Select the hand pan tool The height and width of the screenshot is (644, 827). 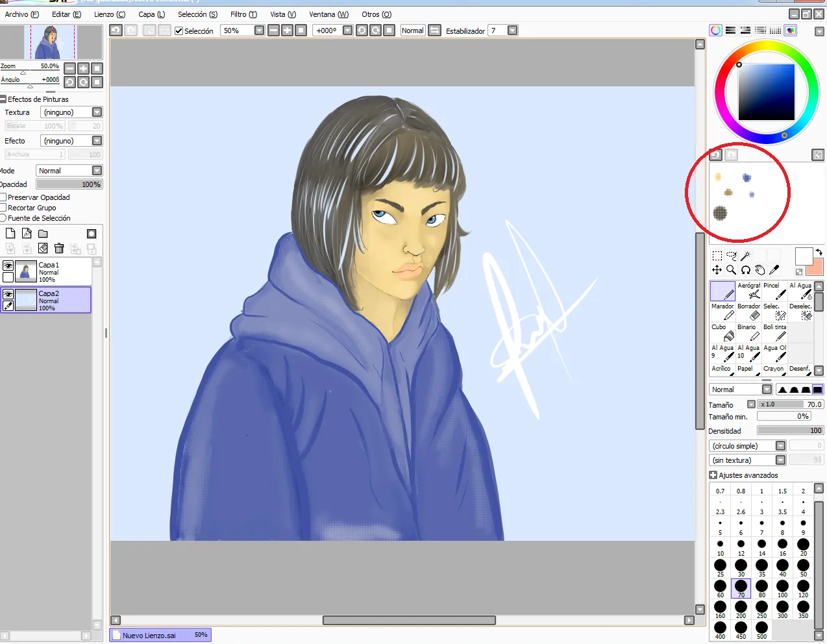click(759, 270)
